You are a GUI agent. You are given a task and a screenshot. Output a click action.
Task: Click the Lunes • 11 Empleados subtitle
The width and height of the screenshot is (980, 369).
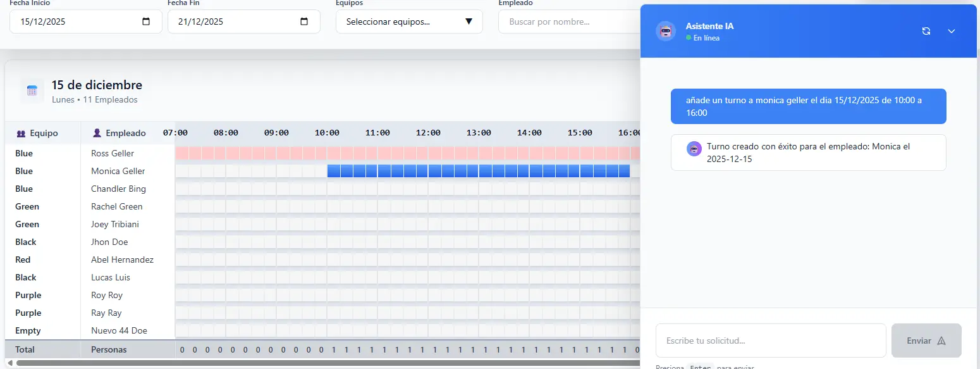pos(95,99)
